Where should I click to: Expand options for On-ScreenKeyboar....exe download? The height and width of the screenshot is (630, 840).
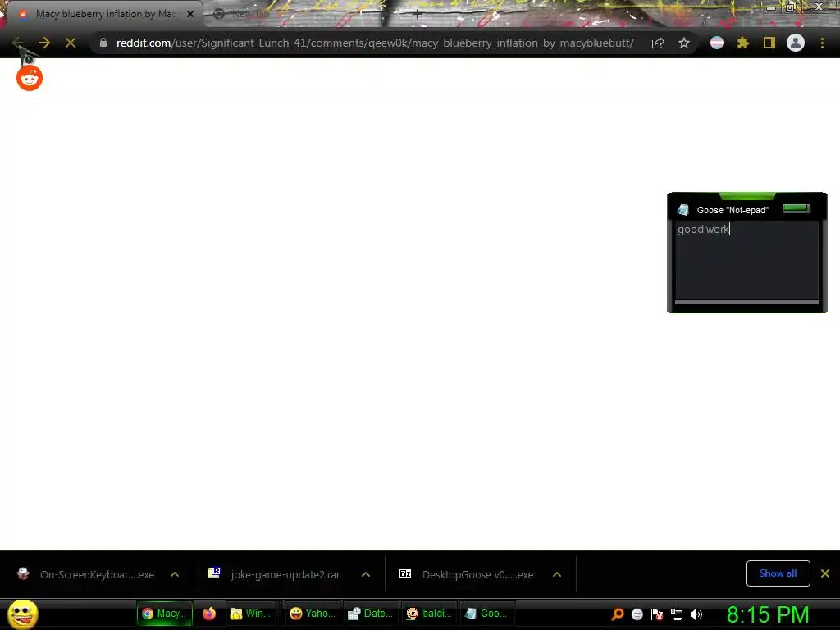click(x=175, y=574)
